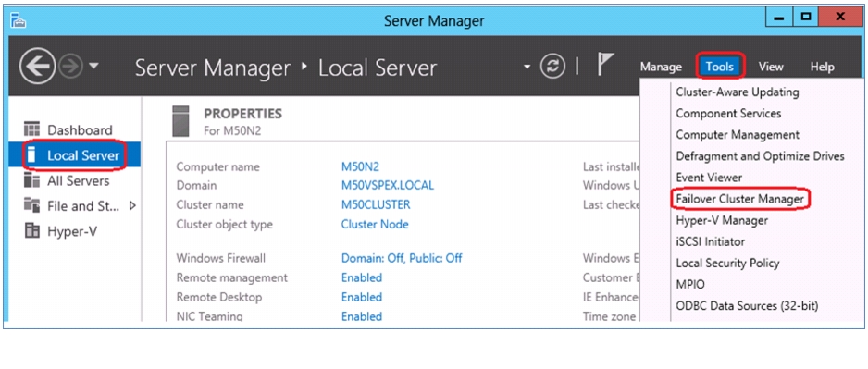This screenshot has height=369, width=868.
Task: Open the M50CLUSTER cluster name link
Action: tap(376, 204)
